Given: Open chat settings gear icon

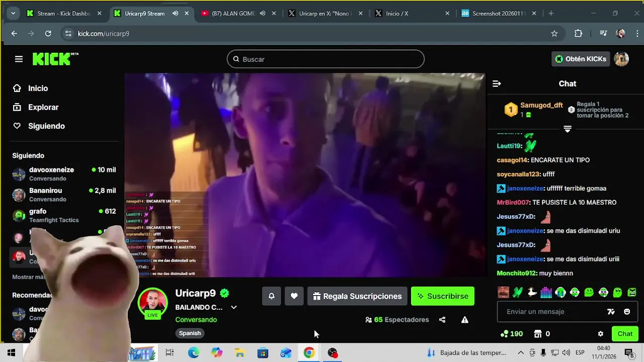Looking at the screenshot, I should pyautogui.click(x=600, y=334).
